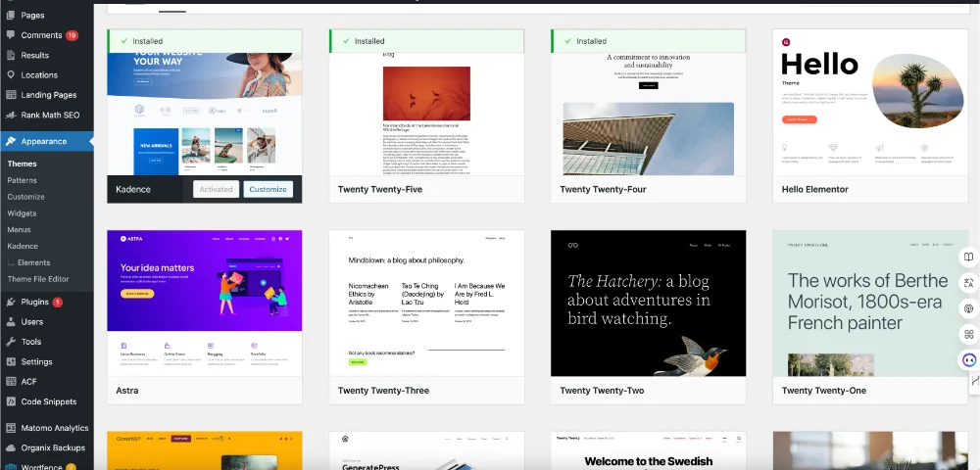Click the floating open-book icon at right edge
Image resolution: width=980 pixels, height=470 pixels.
point(969,258)
